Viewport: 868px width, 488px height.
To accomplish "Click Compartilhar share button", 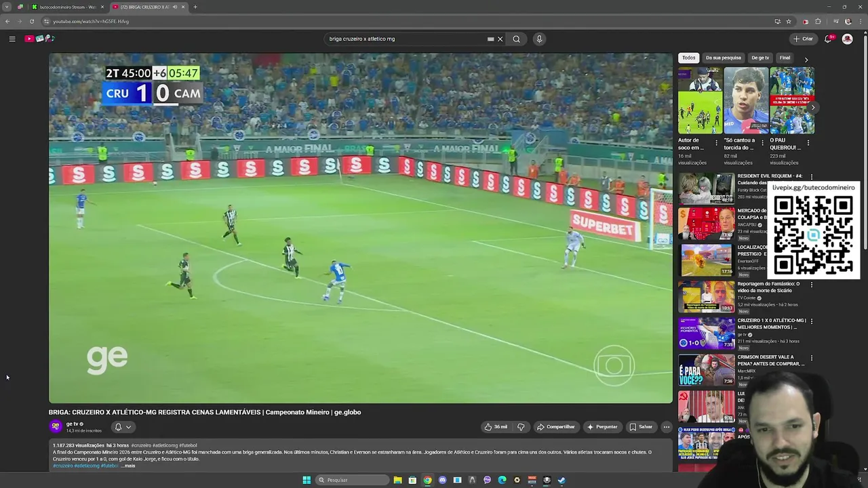I will pos(556,427).
